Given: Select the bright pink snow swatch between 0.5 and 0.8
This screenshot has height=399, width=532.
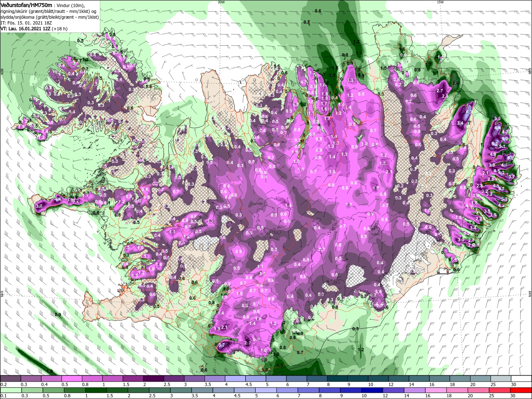Looking at the screenshot, I should 71,379.
